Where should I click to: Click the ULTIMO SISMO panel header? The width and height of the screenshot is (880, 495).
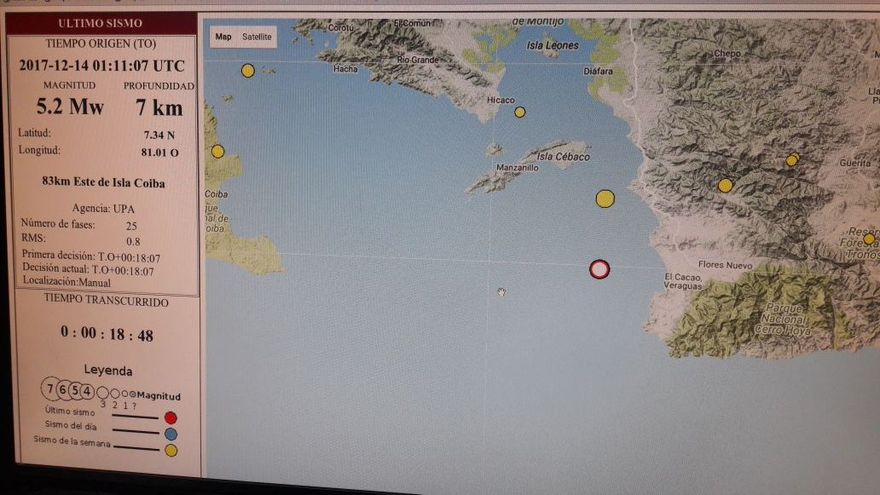click(100, 22)
